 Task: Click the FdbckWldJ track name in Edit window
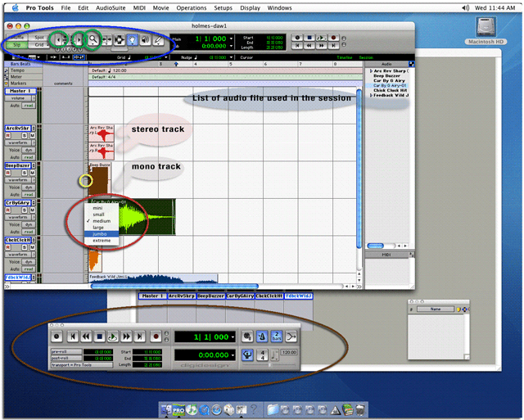pos(18,277)
